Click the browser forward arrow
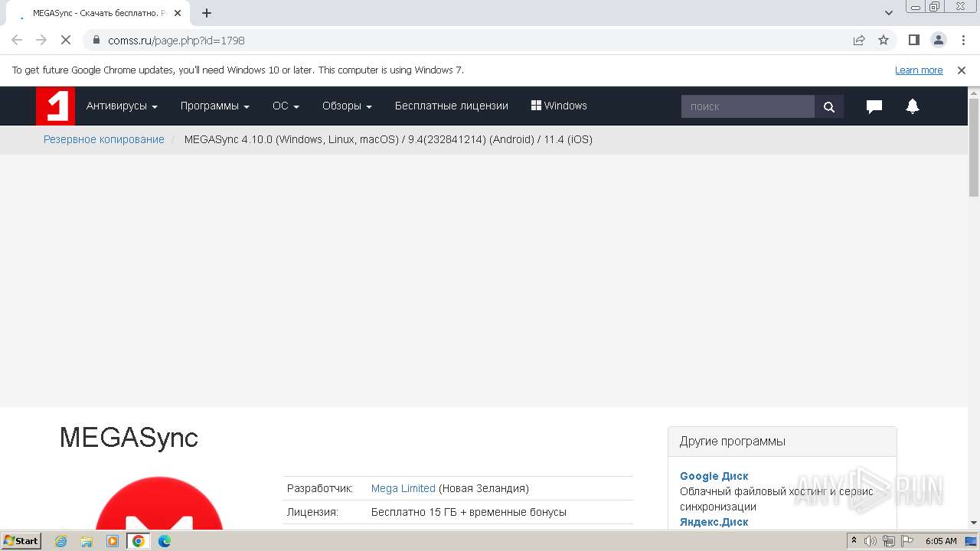This screenshot has width=980, height=551. point(41,40)
